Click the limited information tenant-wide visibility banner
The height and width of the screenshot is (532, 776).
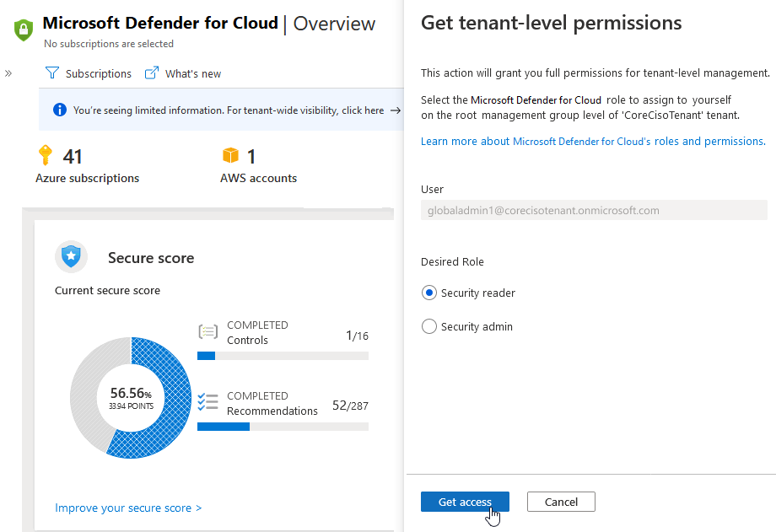pos(221,110)
